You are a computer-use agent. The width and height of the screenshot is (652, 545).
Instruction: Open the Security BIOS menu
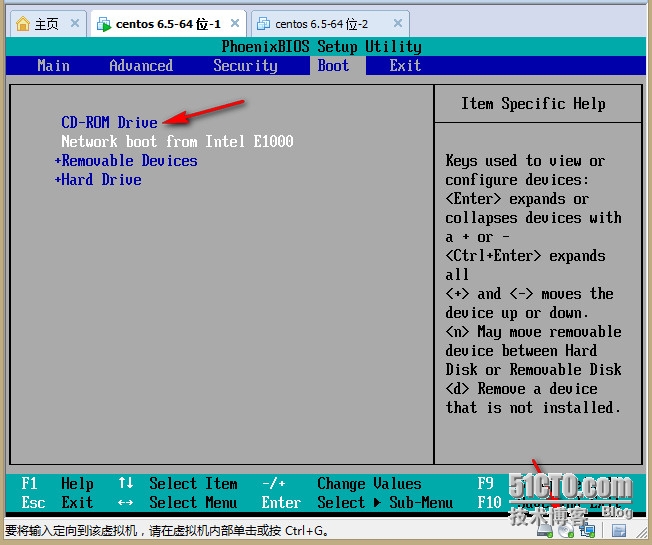(245, 66)
